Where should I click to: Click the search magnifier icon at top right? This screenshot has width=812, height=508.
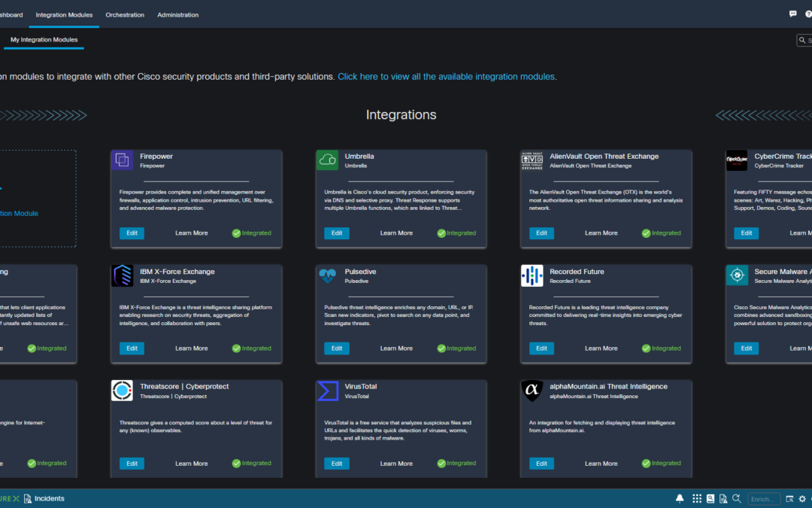coord(802,40)
